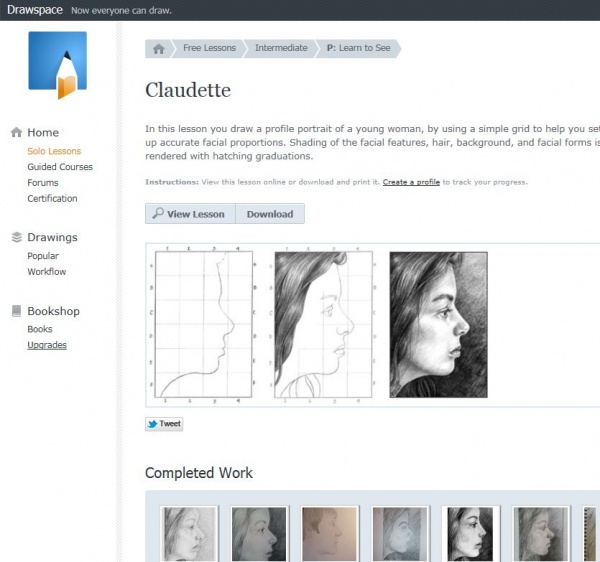This screenshot has height=562, width=600.
Task: Visit the Forums page
Action: click(x=42, y=182)
